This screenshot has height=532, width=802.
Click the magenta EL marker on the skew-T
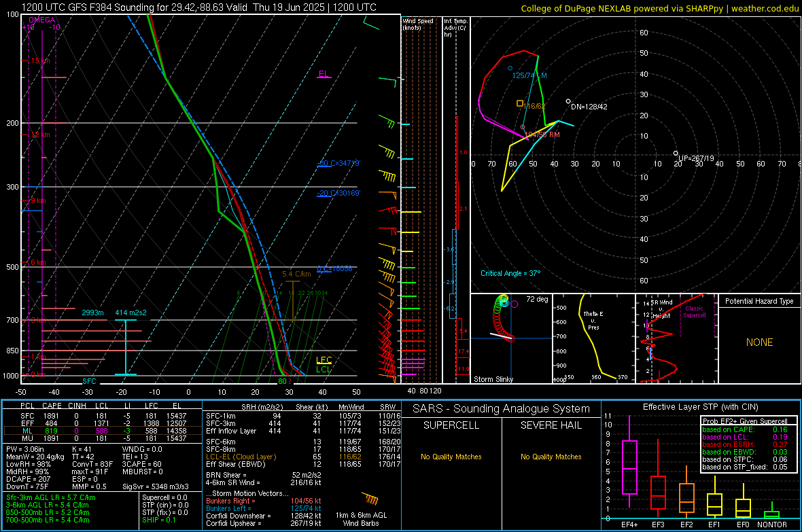tap(324, 74)
